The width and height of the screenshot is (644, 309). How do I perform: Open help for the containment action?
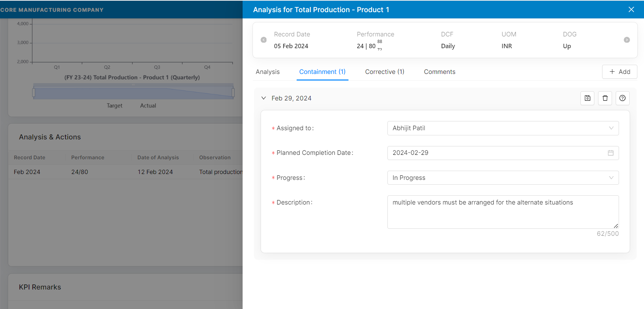[x=623, y=98]
